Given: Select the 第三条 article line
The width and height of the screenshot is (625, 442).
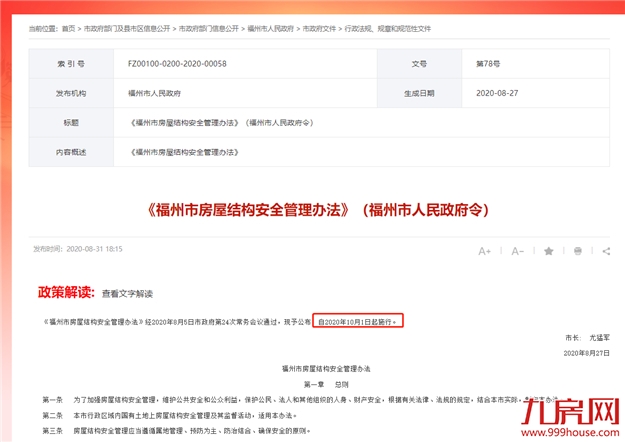Looking at the screenshot, I should pyautogui.click(x=176, y=431).
